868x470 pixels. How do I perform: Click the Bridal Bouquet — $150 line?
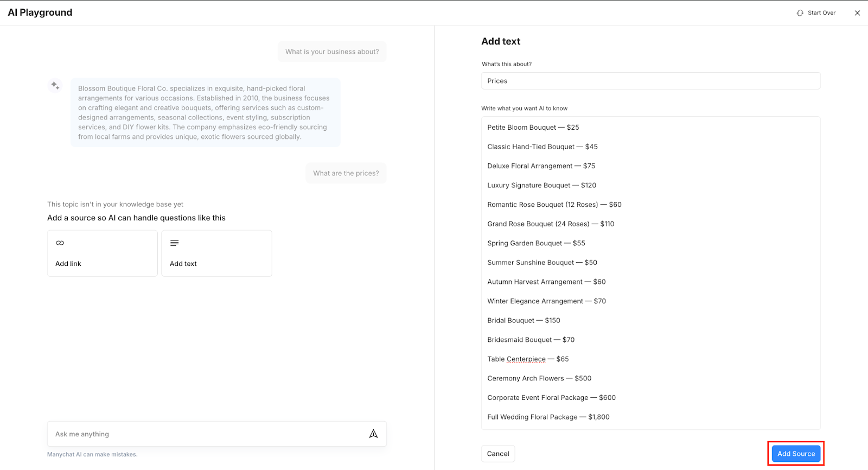[x=524, y=321]
